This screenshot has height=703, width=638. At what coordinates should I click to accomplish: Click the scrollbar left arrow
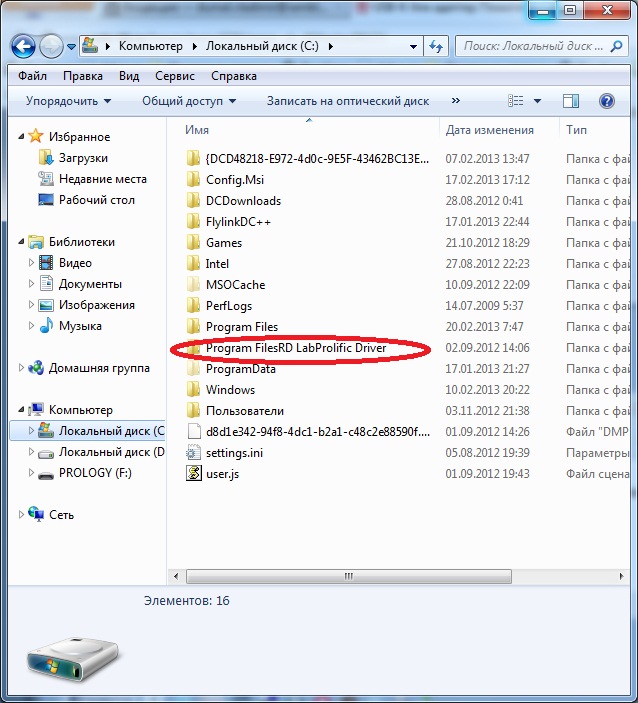click(x=176, y=576)
